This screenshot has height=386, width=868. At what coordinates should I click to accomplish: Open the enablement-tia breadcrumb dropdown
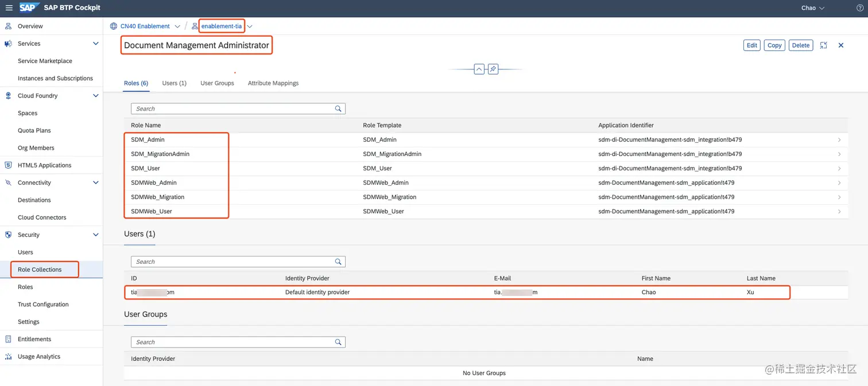point(250,26)
